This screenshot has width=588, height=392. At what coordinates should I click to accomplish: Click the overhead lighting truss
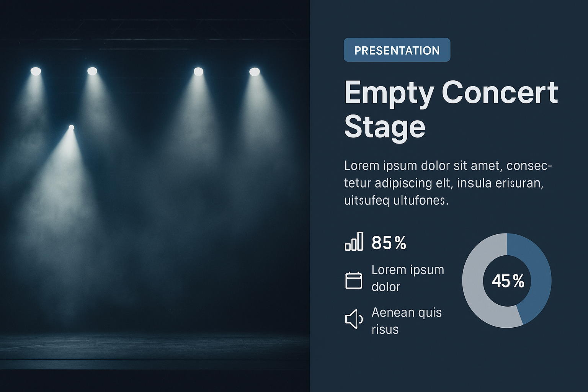coord(153,40)
